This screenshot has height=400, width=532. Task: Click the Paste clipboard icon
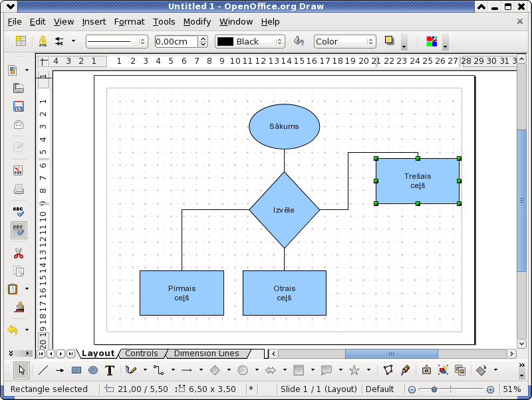pyautogui.click(x=13, y=289)
